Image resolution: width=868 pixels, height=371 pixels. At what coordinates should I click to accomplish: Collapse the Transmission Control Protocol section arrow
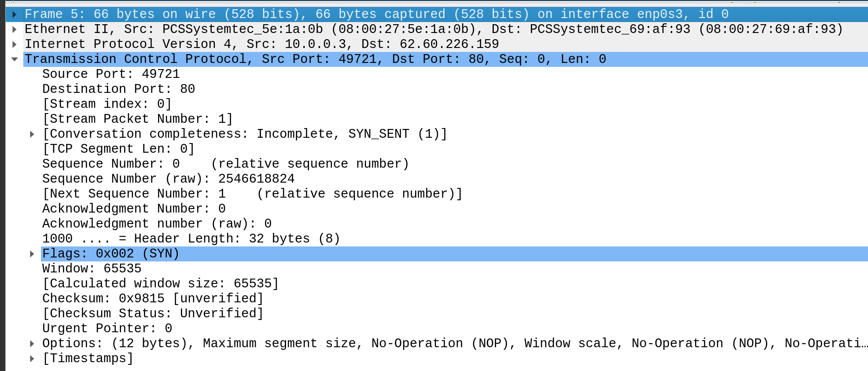click(15, 59)
